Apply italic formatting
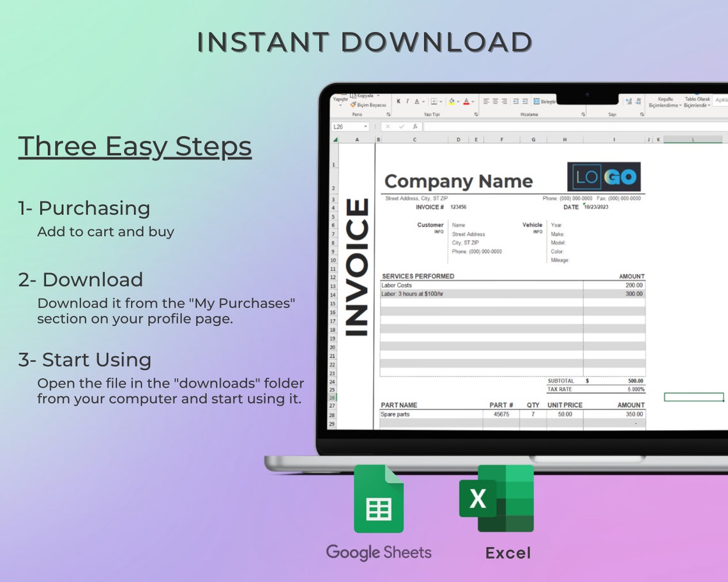The height and width of the screenshot is (582, 728). tap(407, 101)
